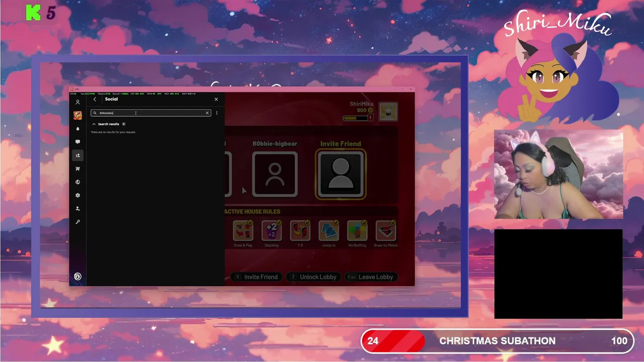644x362 pixels.
Task: Toggle the 7-0 house rule
Action: (300, 231)
